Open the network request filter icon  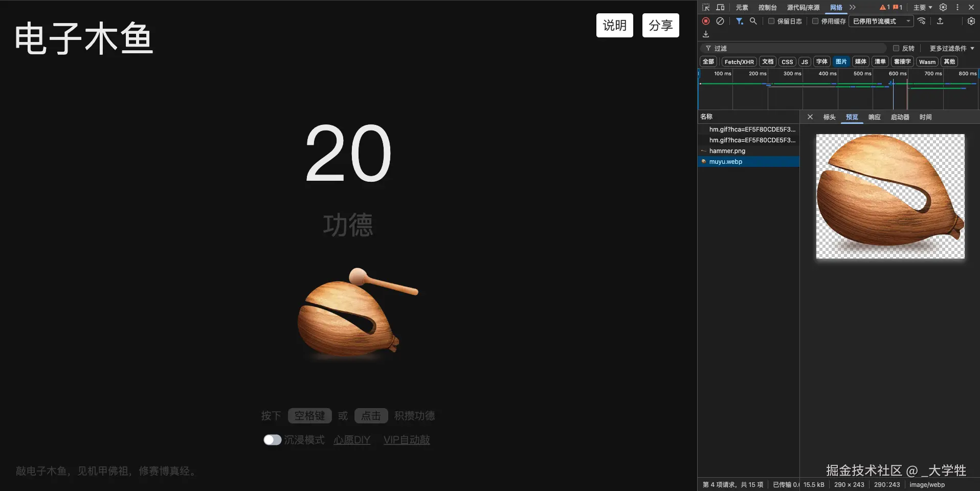tap(739, 21)
